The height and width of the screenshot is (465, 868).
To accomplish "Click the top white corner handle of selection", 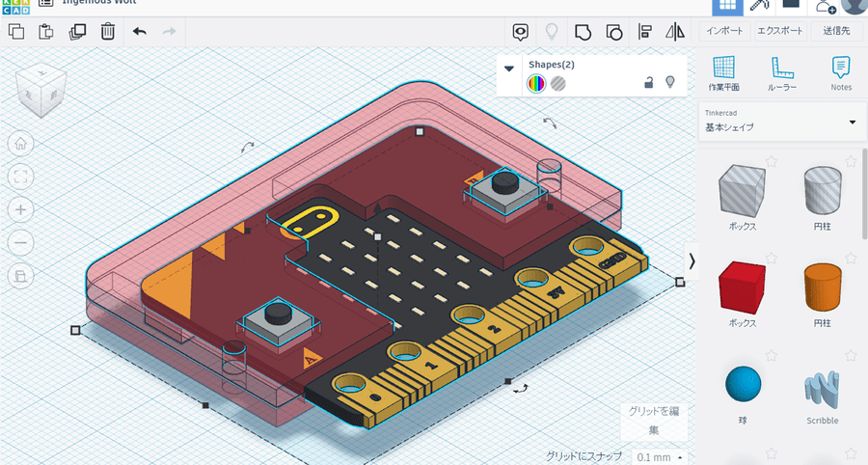I will coord(420,132).
